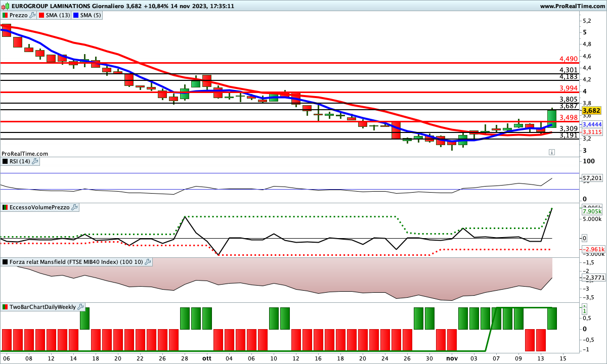Click the EccessoVolumePrezzo panel icon
Screen dimensions: 607x364
point(6,207)
